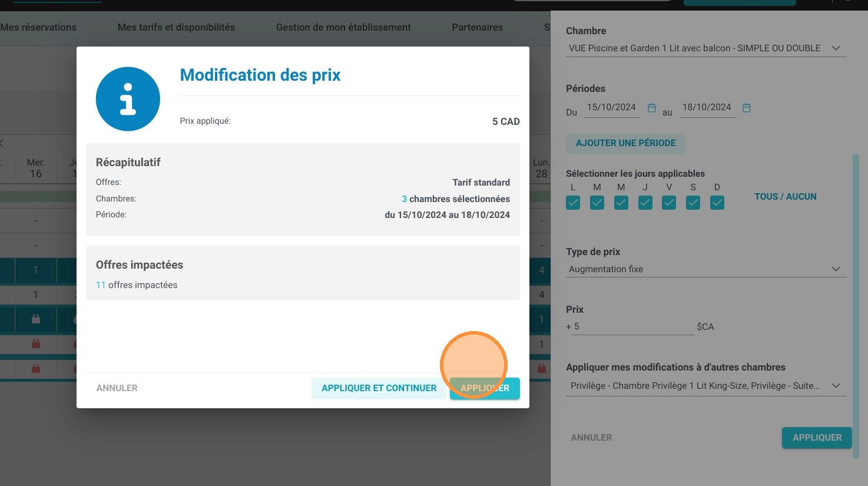Click the 'Modification des prix' title
This screenshot has height=486, width=868.
pos(260,75)
